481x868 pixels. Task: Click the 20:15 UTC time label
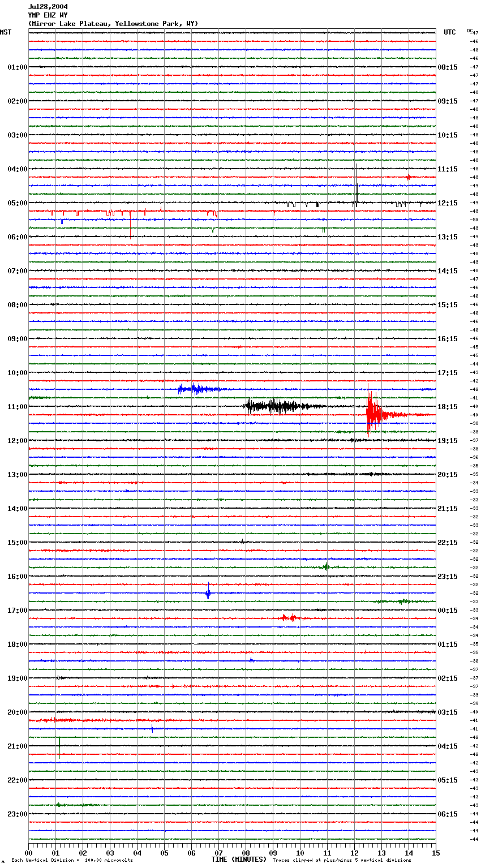point(448,475)
